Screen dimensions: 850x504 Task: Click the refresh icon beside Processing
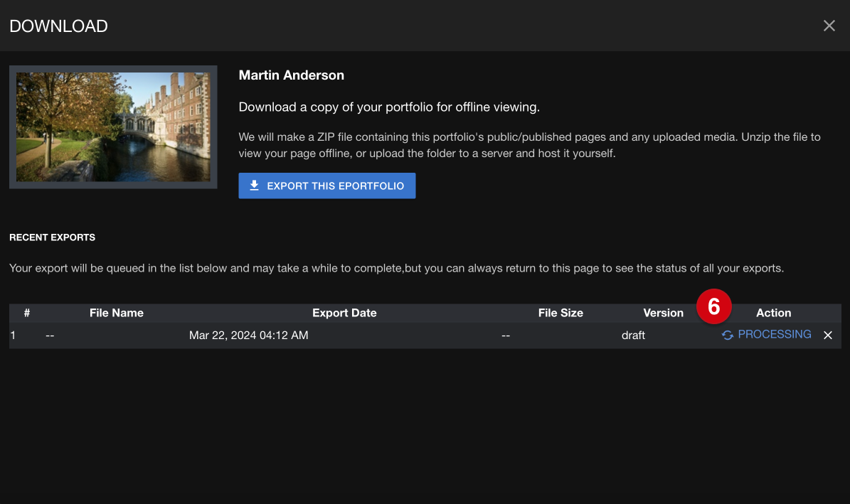728,336
